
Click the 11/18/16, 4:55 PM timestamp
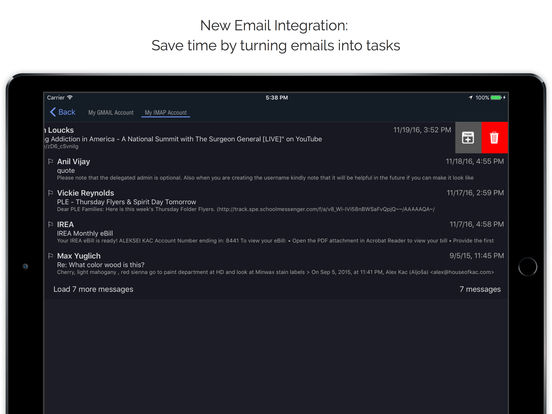(x=475, y=161)
